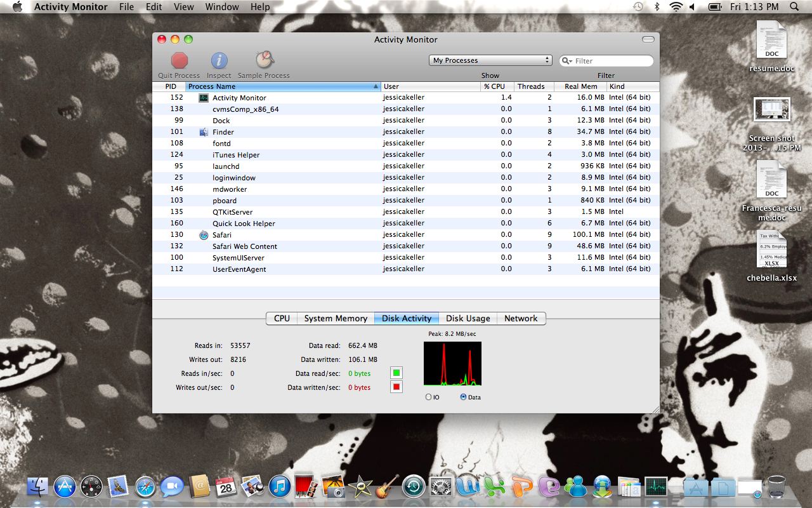
Task: Click the Quit Process stop-sign icon
Action: click(180, 60)
